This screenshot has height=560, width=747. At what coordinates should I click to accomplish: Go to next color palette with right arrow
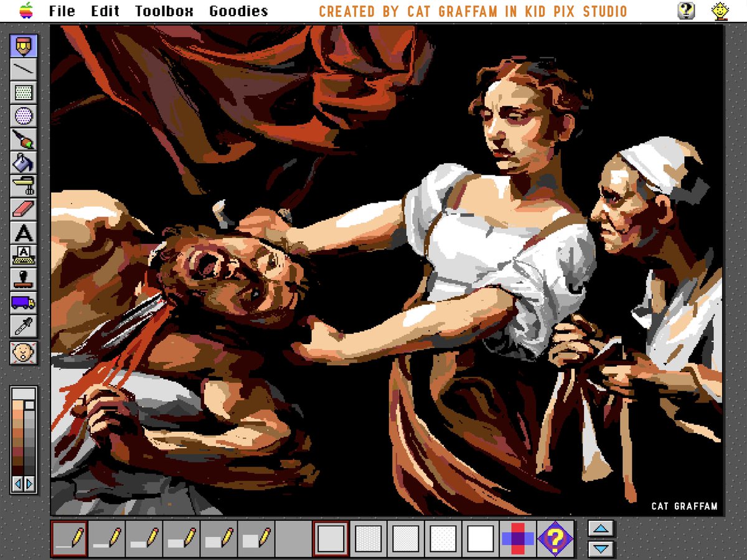pyautogui.click(x=29, y=483)
